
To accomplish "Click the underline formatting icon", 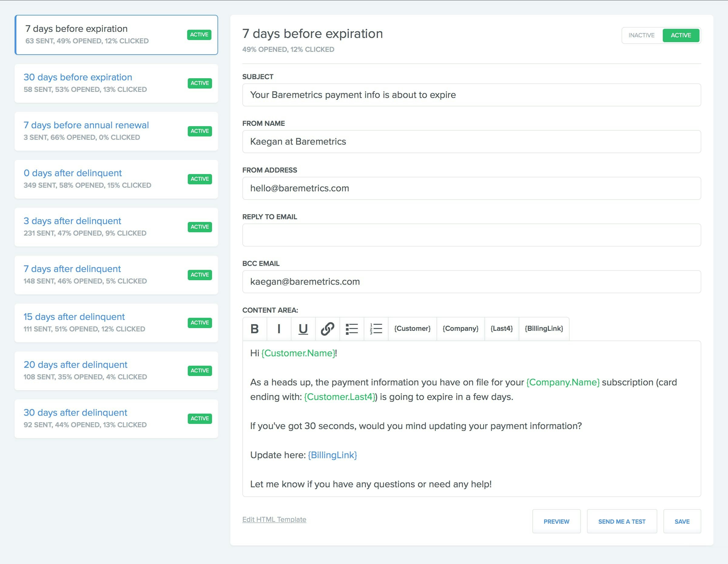I will [x=303, y=329].
